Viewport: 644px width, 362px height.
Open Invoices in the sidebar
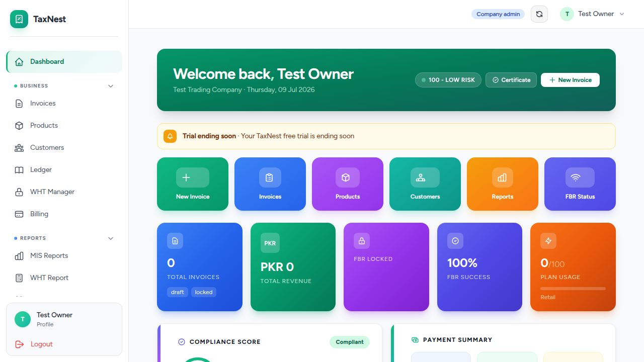click(64, 104)
